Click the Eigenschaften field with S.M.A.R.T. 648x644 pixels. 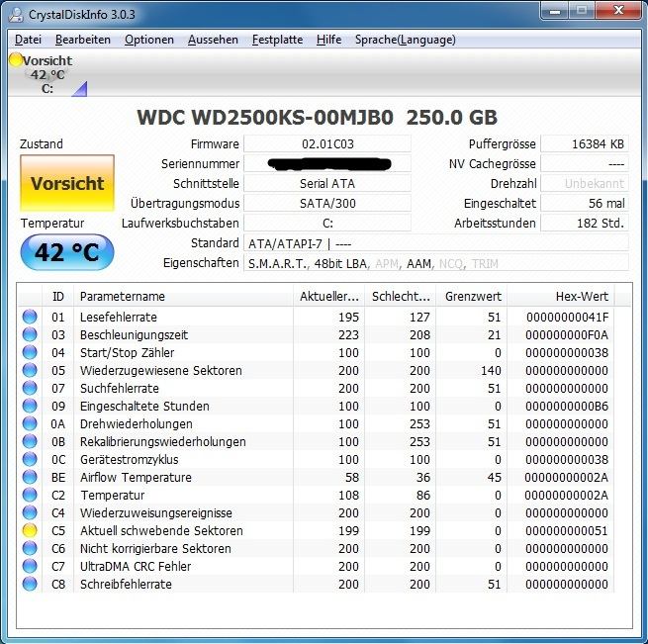tap(436, 263)
